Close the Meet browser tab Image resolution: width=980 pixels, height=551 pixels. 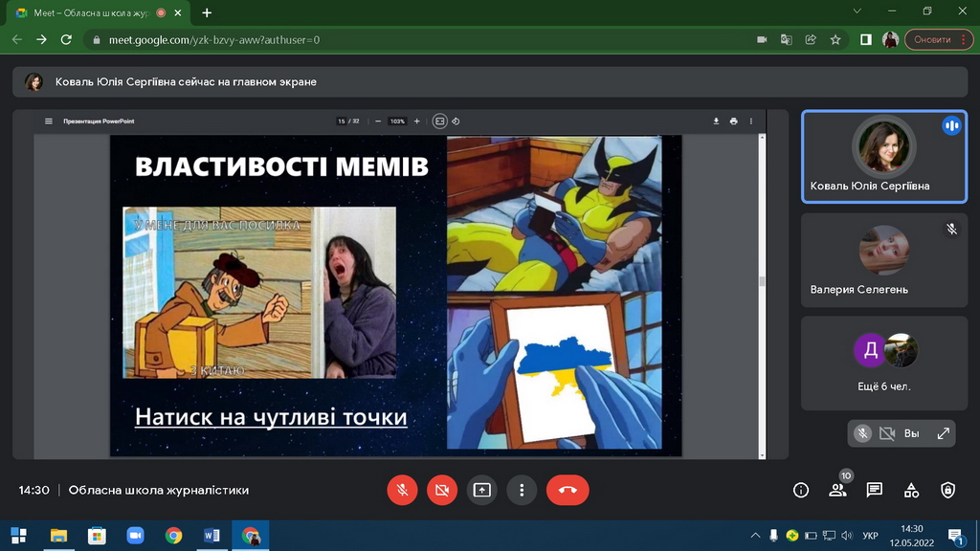point(178,12)
